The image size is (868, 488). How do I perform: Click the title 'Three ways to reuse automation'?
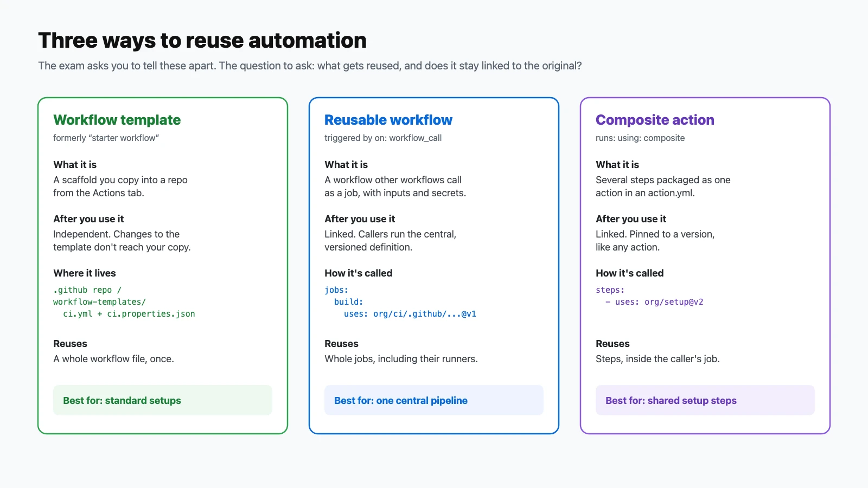tap(202, 41)
